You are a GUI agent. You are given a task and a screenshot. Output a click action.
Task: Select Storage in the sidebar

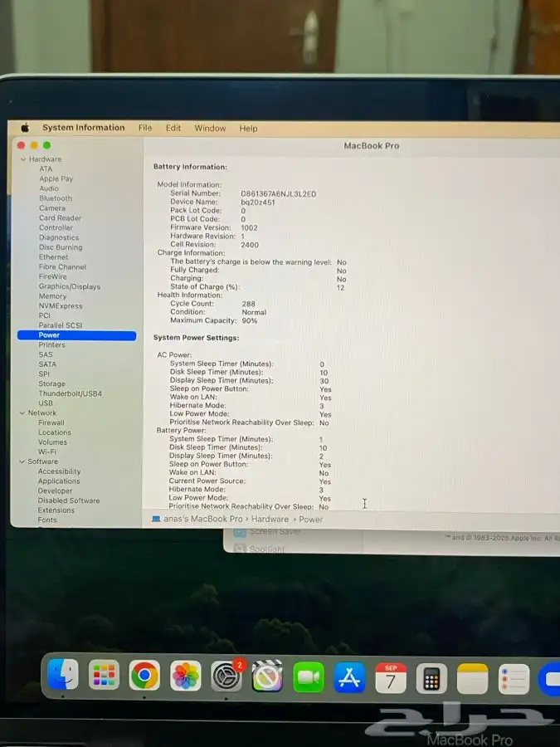tap(52, 384)
